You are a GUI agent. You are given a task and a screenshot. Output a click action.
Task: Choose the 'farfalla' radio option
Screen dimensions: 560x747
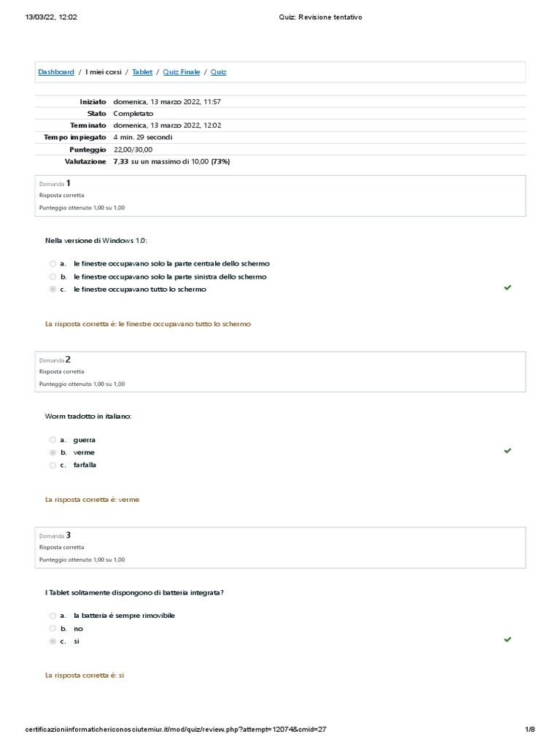(x=52, y=465)
